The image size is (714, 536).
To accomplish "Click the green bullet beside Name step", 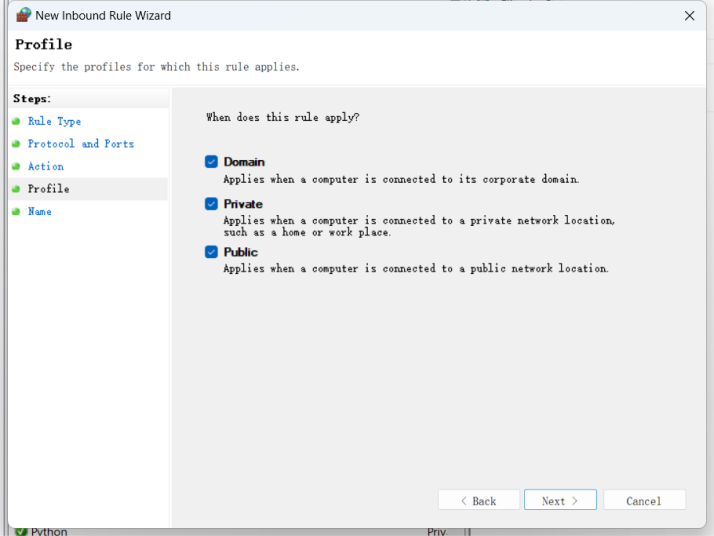I will click(16, 212).
